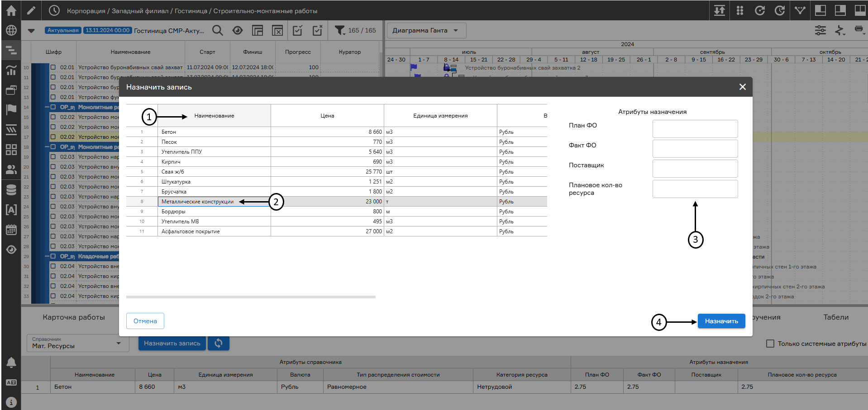The height and width of the screenshot is (410, 868).
Task: Open the clock history icon
Action: (x=54, y=10)
